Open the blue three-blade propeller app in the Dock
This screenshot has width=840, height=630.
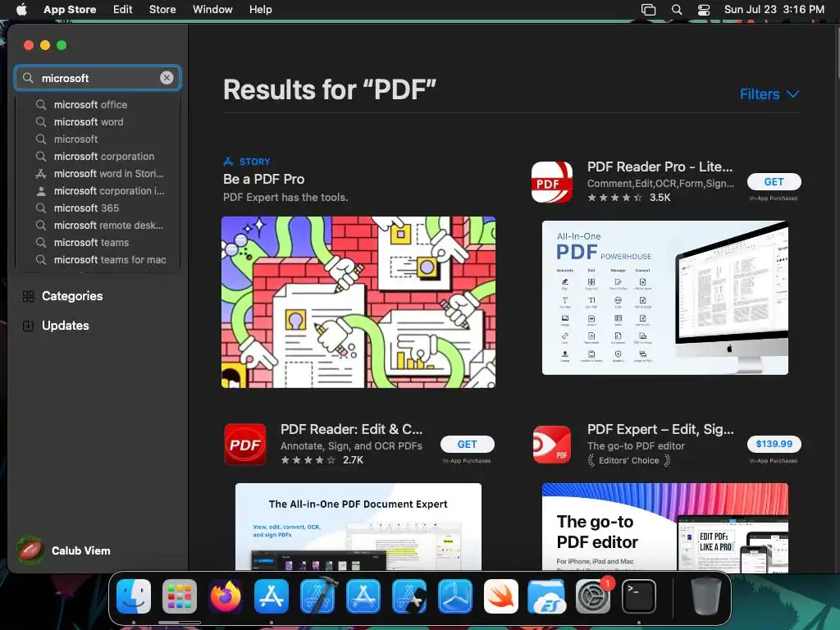pyautogui.click(x=455, y=596)
